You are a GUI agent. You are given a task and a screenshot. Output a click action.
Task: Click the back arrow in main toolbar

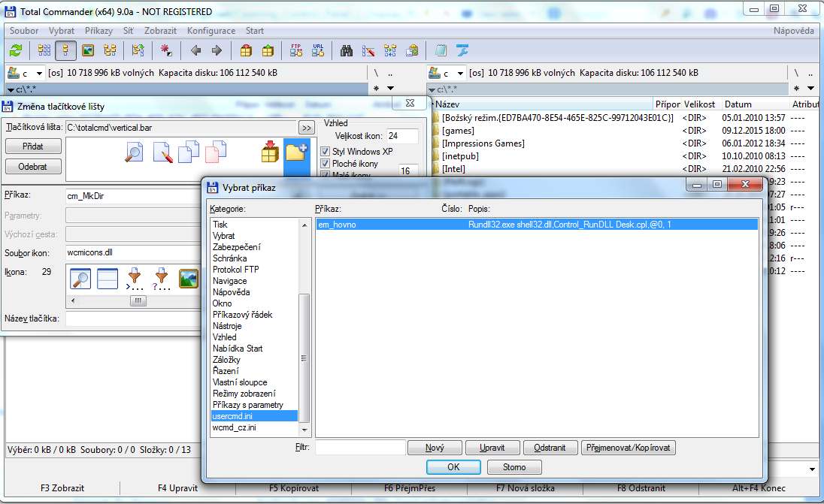coord(195,50)
